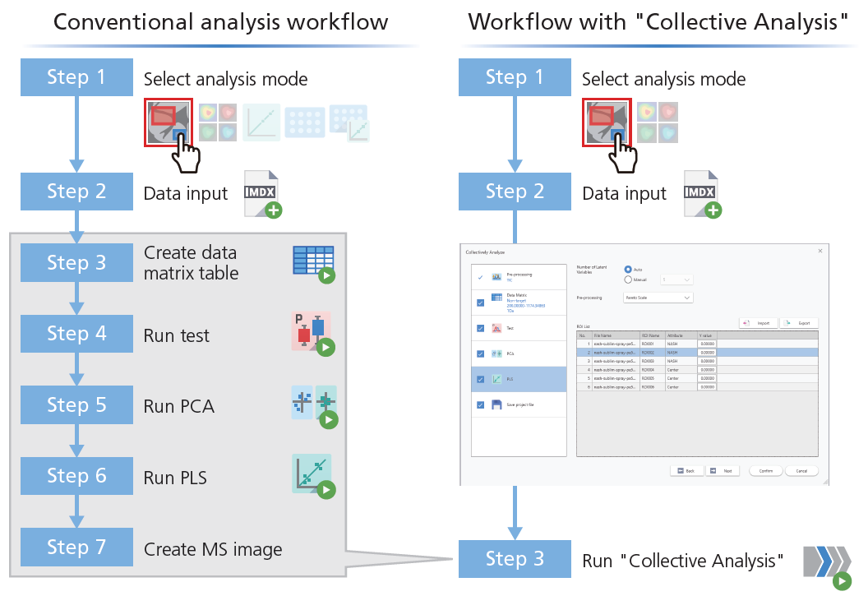Select the red-outlined analysis mode icon under Collective workflow
Viewport: 868px width, 596px height.
(607, 124)
